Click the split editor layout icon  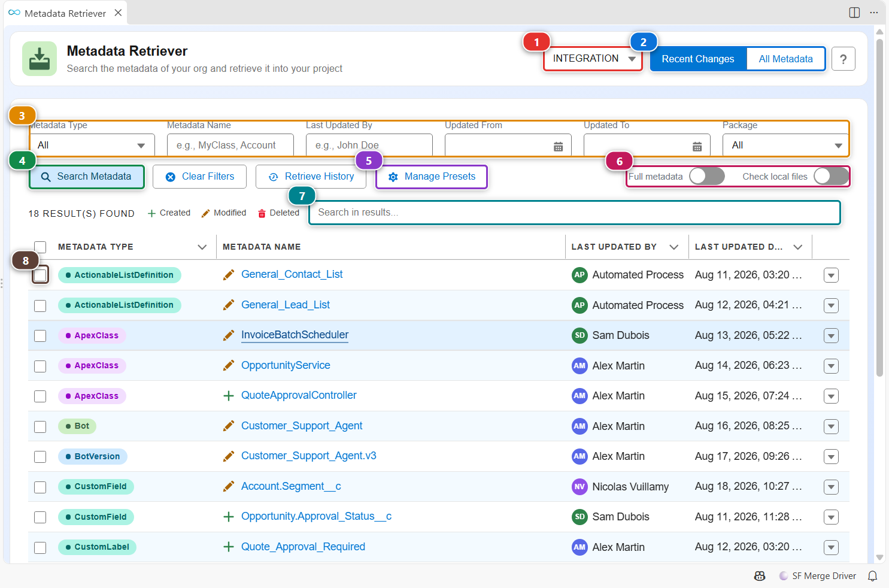[854, 13]
